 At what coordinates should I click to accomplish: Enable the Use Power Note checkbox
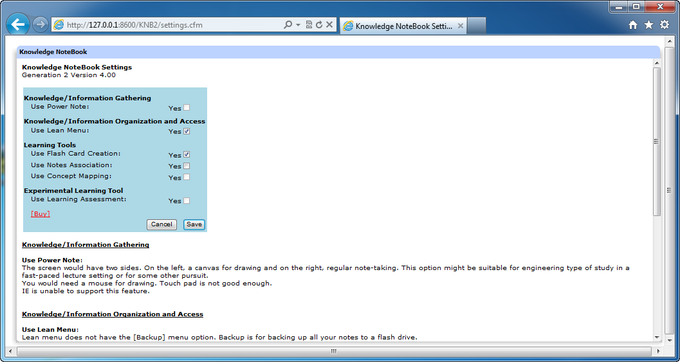[x=186, y=108]
